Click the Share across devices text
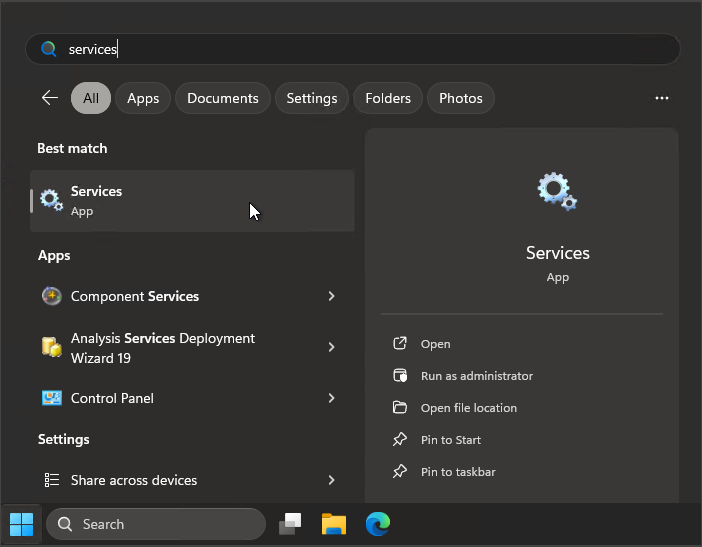 click(x=134, y=480)
